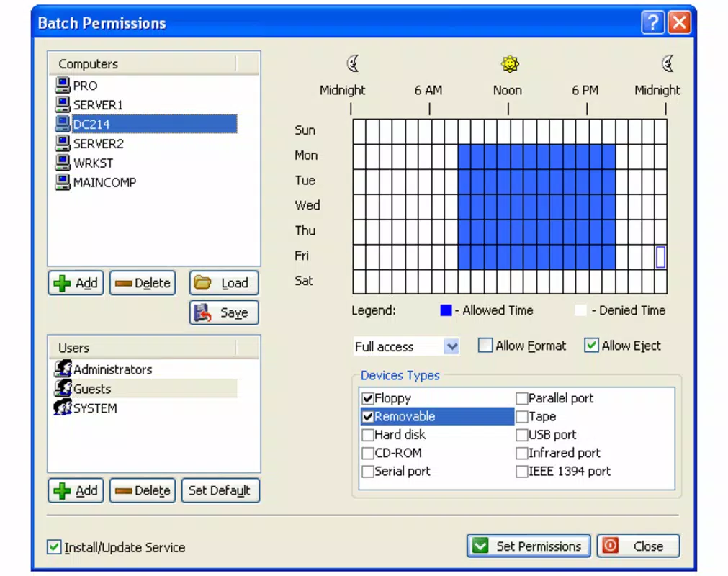
Task: Click the Sun row label in schedule
Action: (x=305, y=130)
